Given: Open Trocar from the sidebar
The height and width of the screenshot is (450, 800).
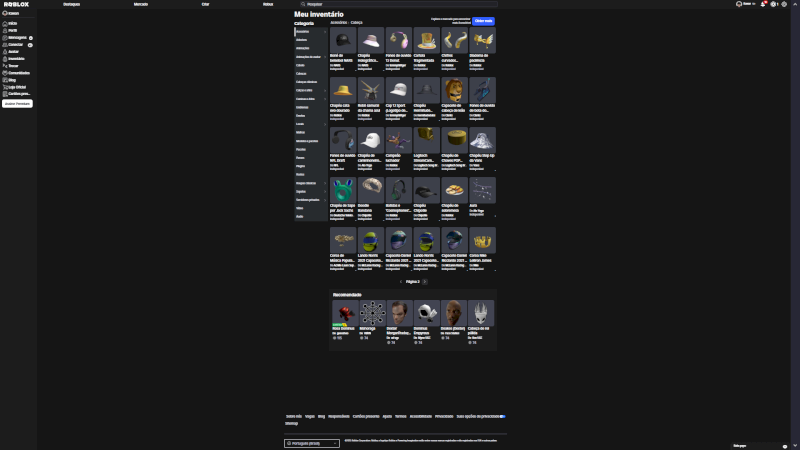Looking at the screenshot, I should (11, 66).
